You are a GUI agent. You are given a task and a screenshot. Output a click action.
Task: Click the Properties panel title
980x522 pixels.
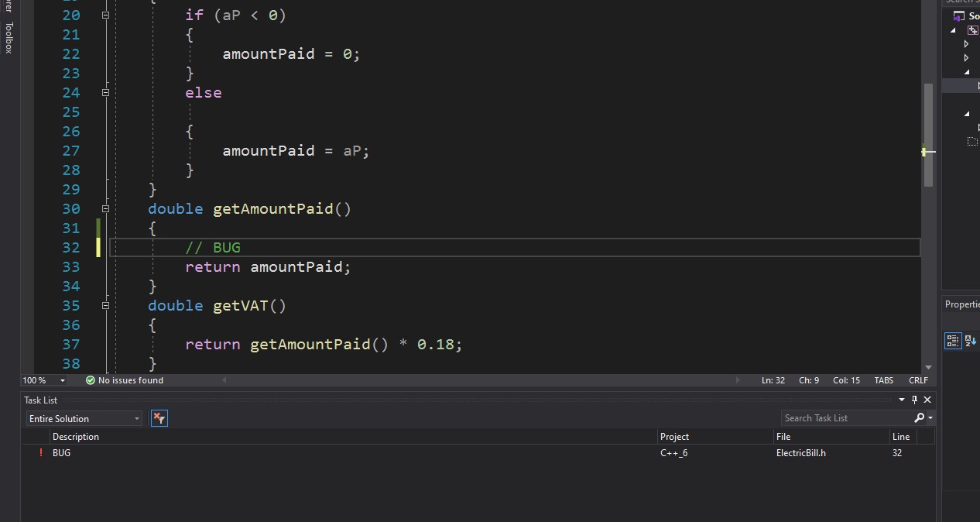click(x=962, y=304)
